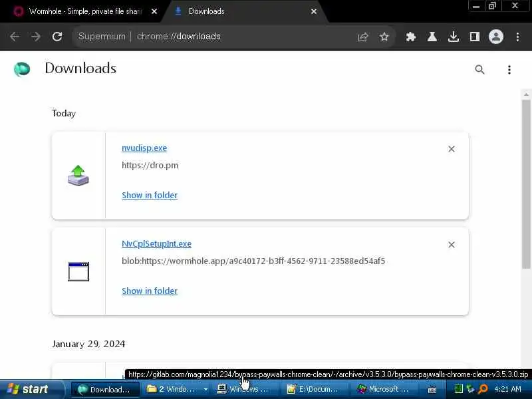Click the blob wormhole.app source URL
The width and height of the screenshot is (532, 399).
click(253, 261)
